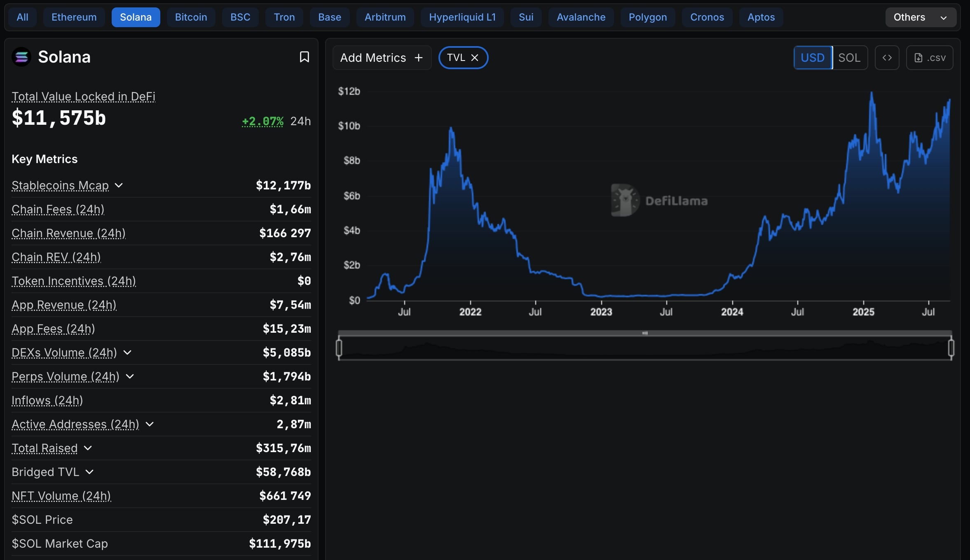
Task: Go to the Polygon chain
Action: click(648, 17)
